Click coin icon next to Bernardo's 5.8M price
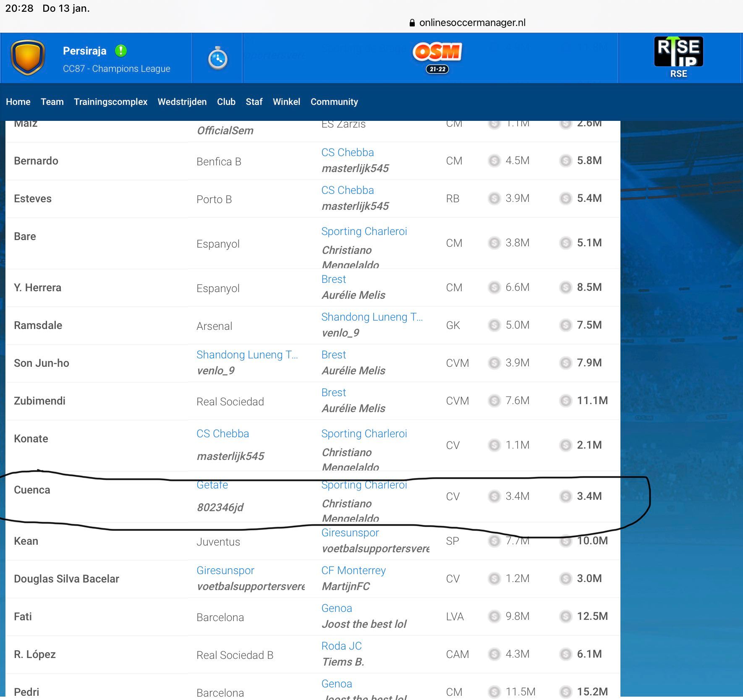743x700 pixels. tap(566, 161)
